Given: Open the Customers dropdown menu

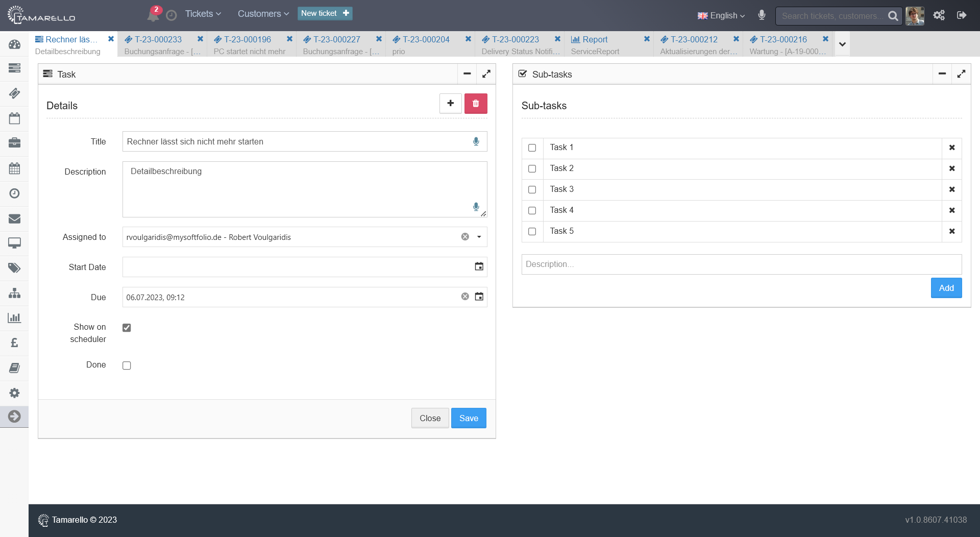Looking at the screenshot, I should click(263, 14).
